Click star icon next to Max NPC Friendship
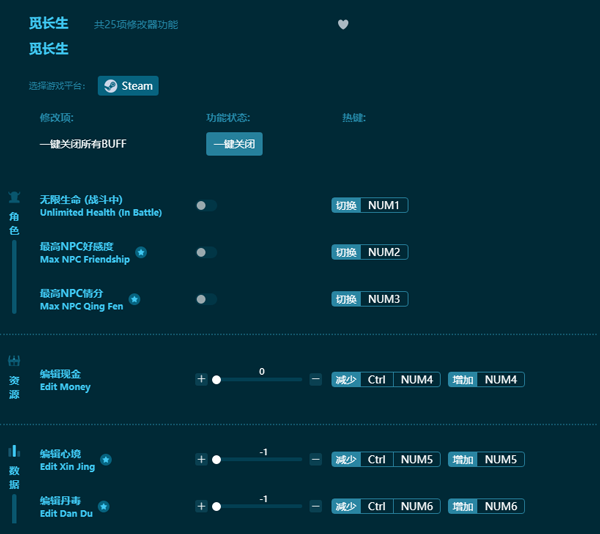600x534 pixels. (141, 252)
